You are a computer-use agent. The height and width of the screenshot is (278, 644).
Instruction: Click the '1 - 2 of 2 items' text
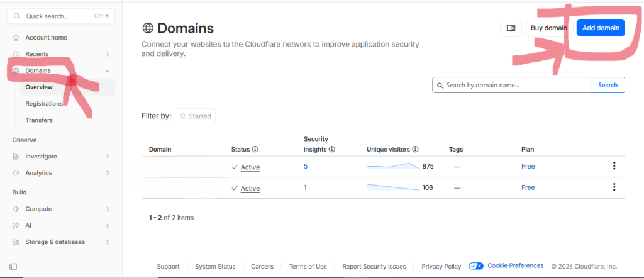[171, 218]
